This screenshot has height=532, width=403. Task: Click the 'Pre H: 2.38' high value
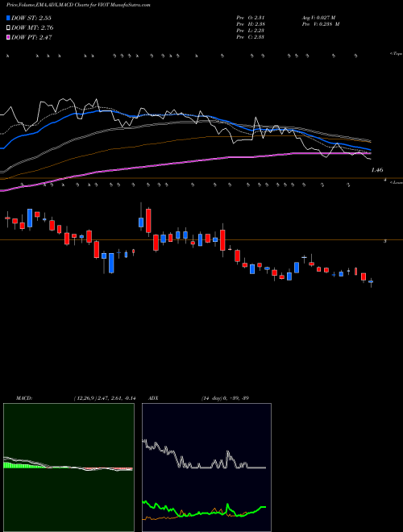(x=251, y=24)
